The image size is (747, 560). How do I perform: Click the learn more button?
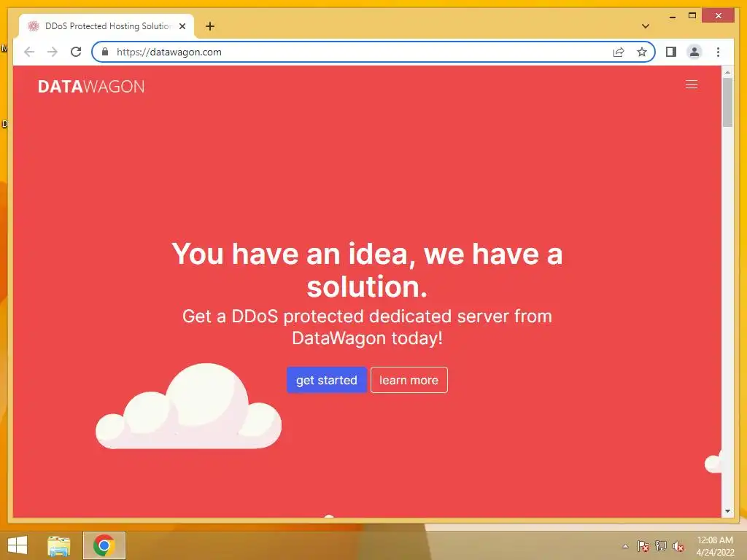pyautogui.click(x=409, y=380)
